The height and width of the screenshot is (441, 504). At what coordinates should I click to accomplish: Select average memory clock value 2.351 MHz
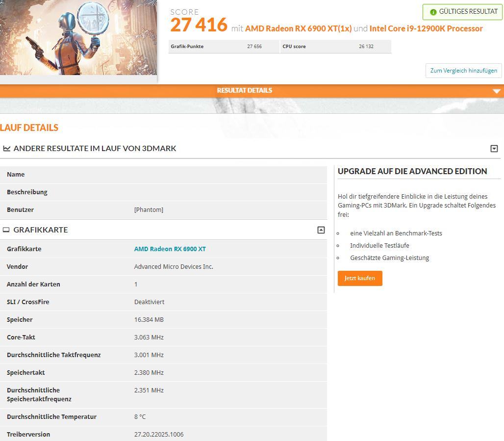149,390
